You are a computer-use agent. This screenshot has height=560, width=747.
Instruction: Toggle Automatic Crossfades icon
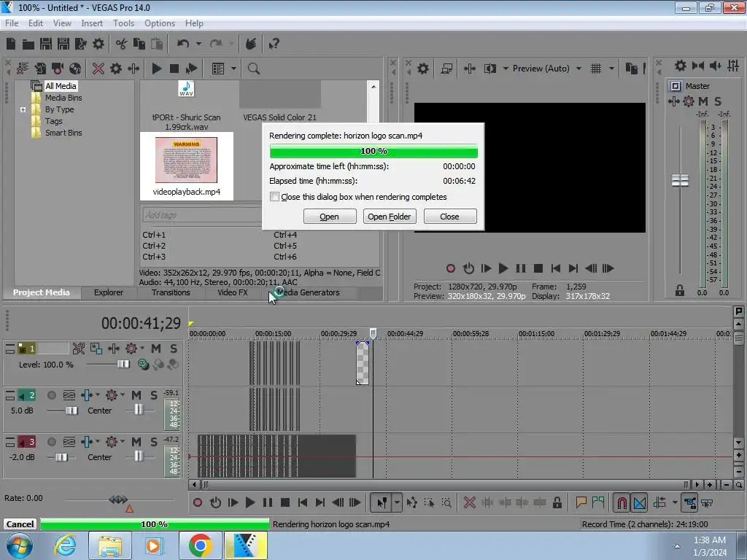tap(640, 502)
